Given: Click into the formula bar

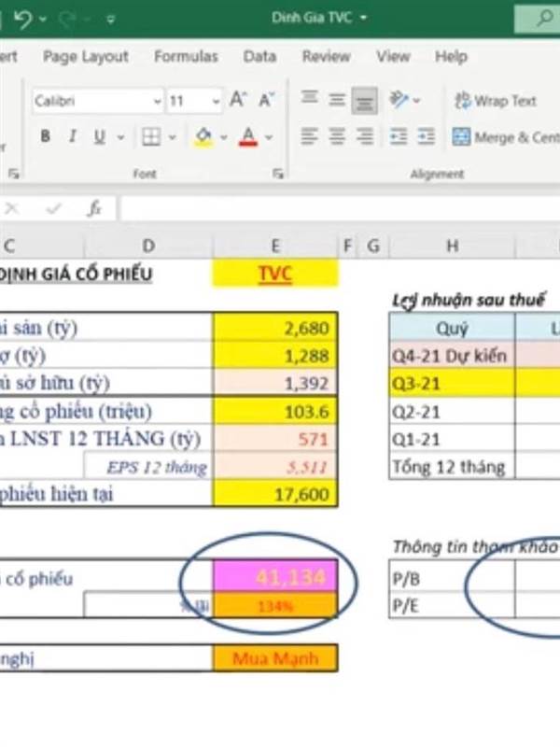Looking at the screenshot, I should point(340,208).
